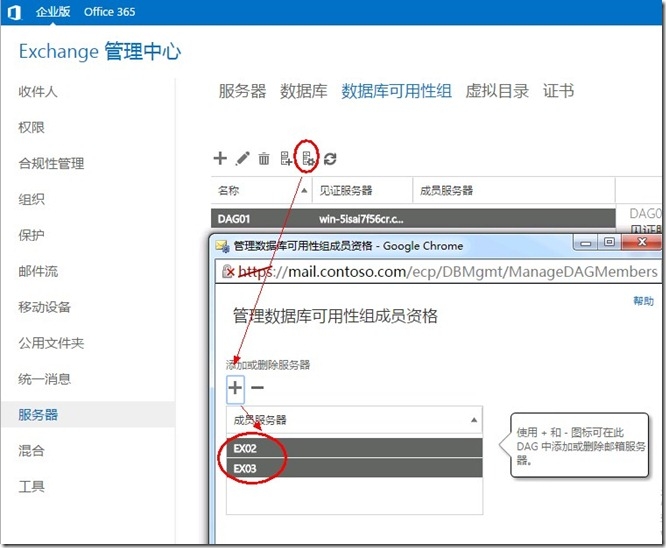666x548 pixels.
Task: Select EX03 member server row
Action: coord(354,468)
